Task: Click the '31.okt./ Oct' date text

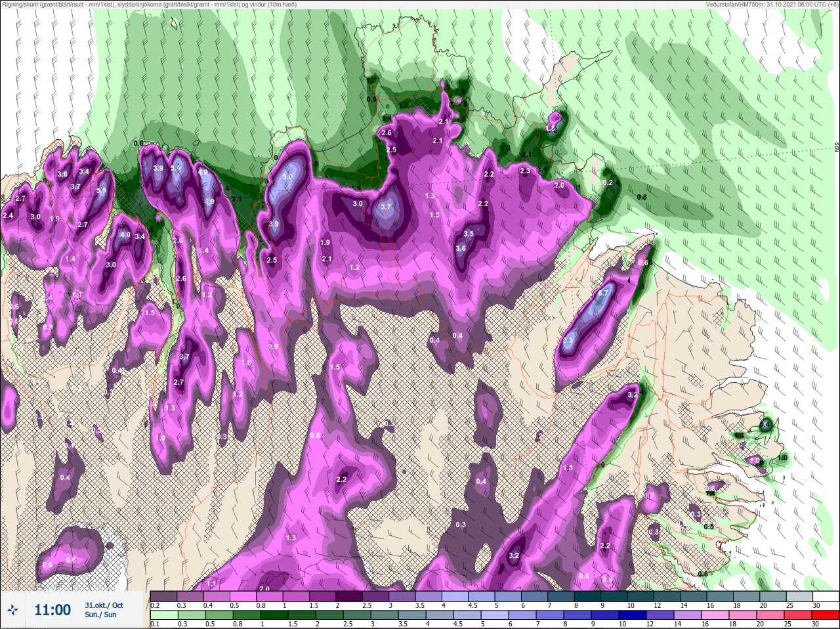Action: click(104, 605)
